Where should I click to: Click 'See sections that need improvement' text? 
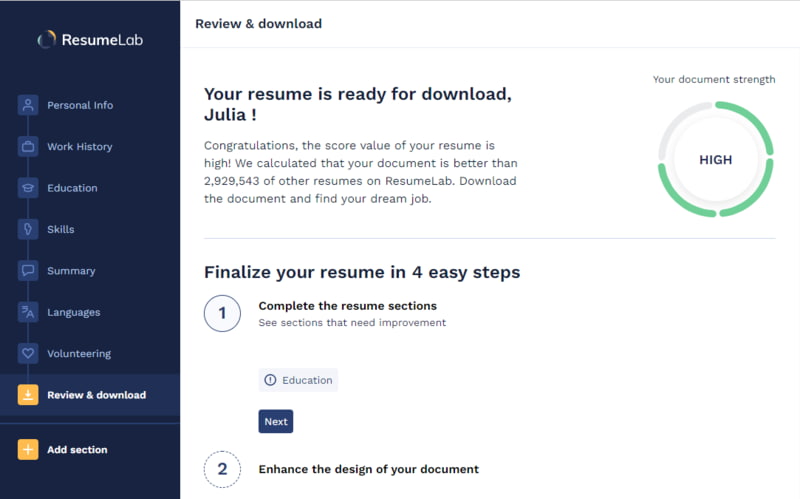click(x=352, y=322)
